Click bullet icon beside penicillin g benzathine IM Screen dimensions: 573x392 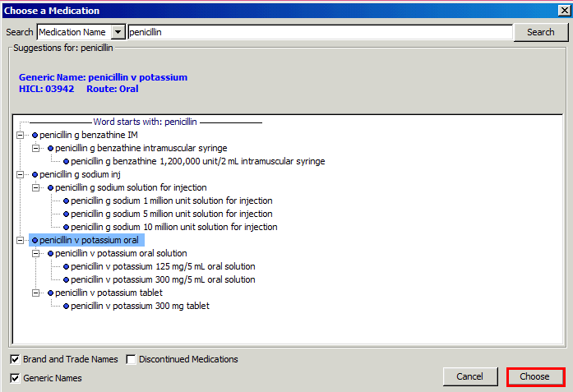35,135
